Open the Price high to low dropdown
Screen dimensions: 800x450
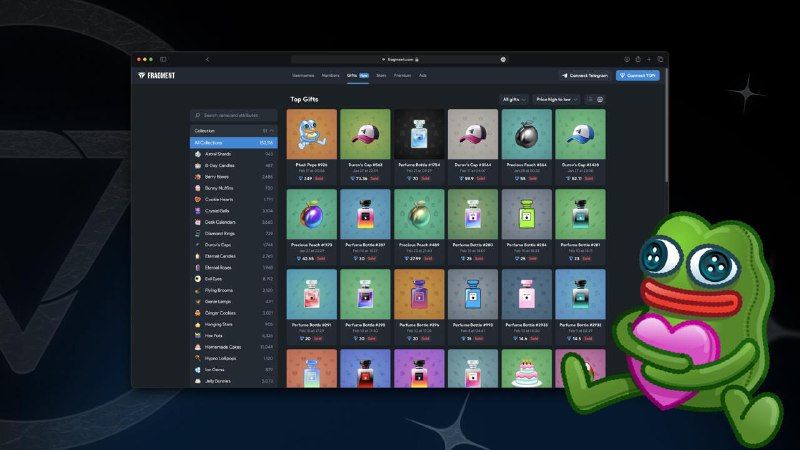pos(556,99)
